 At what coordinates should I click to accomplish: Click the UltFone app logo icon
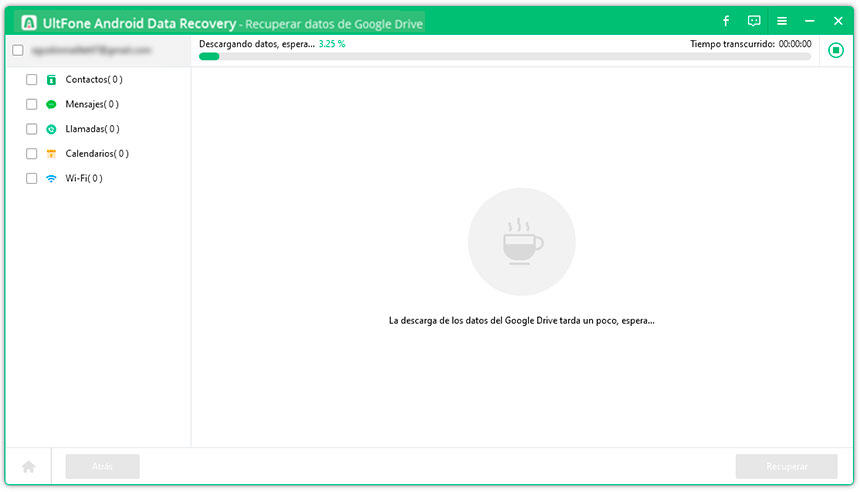[29, 22]
